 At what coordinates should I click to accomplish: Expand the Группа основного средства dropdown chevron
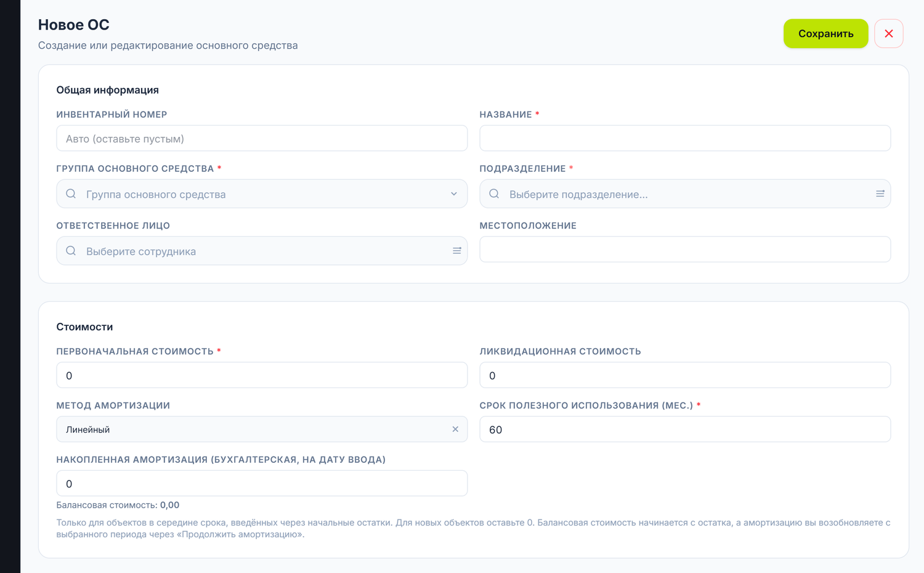[454, 193]
